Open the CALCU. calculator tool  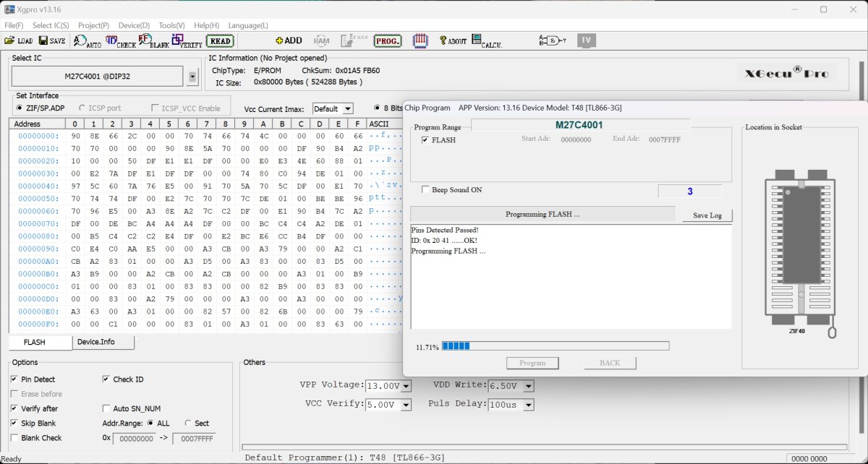point(487,41)
